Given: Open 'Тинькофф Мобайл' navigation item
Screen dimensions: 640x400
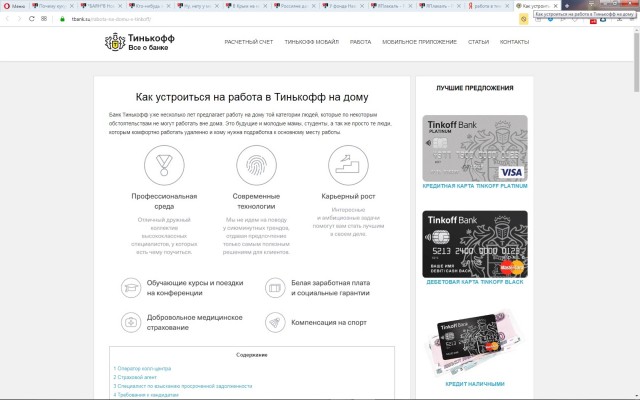Looking at the screenshot, I should pyautogui.click(x=311, y=42).
